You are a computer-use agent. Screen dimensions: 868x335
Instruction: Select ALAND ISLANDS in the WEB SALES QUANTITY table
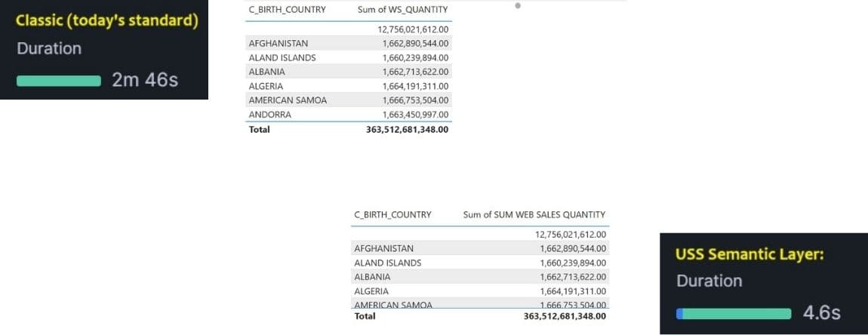(x=387, y=263)
